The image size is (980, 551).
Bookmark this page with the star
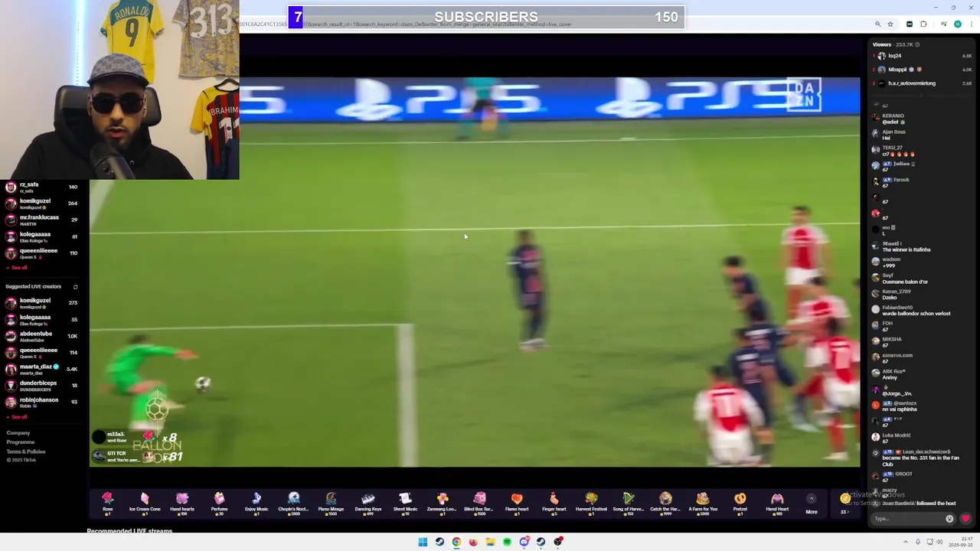890,24
